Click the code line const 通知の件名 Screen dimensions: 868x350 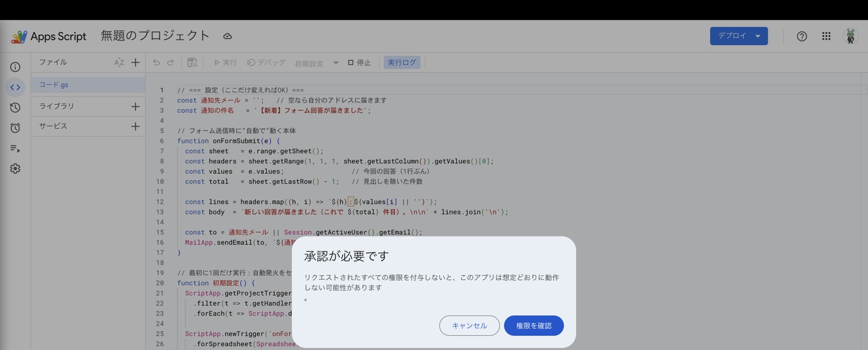[274, 111]
